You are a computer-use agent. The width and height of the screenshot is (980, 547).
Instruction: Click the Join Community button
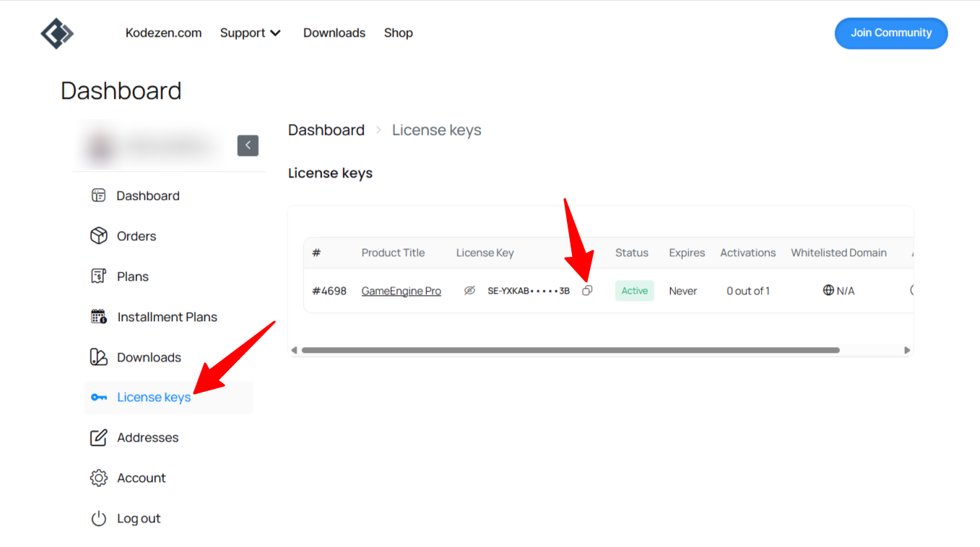(x=891, y=33)
